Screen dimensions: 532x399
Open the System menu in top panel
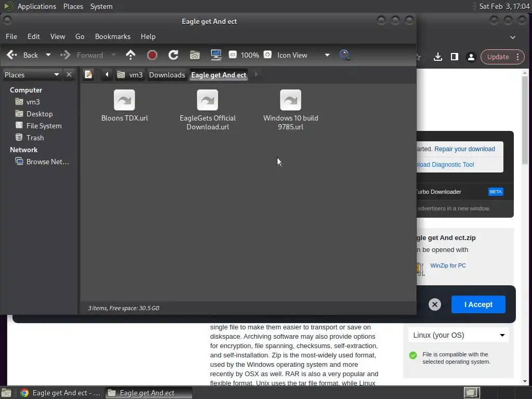point(101,6)
